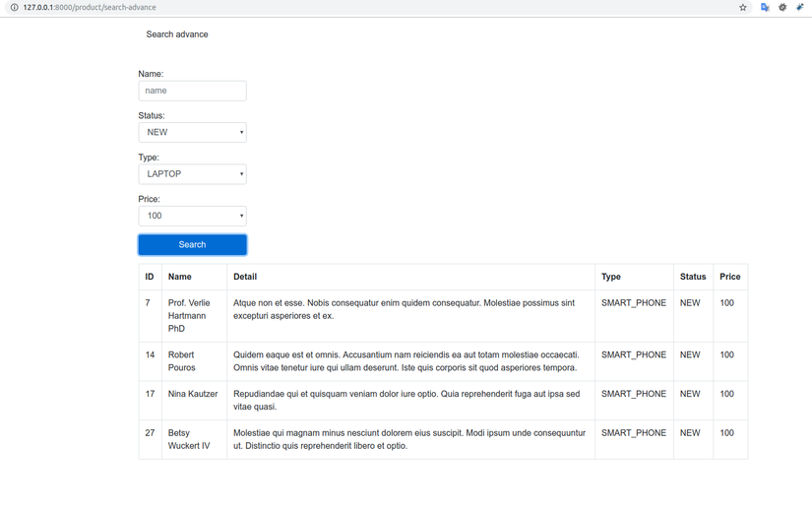Viewport: 812px width, 509px height.
Task: Click the color picker extension icon
Action: [800, 7]
